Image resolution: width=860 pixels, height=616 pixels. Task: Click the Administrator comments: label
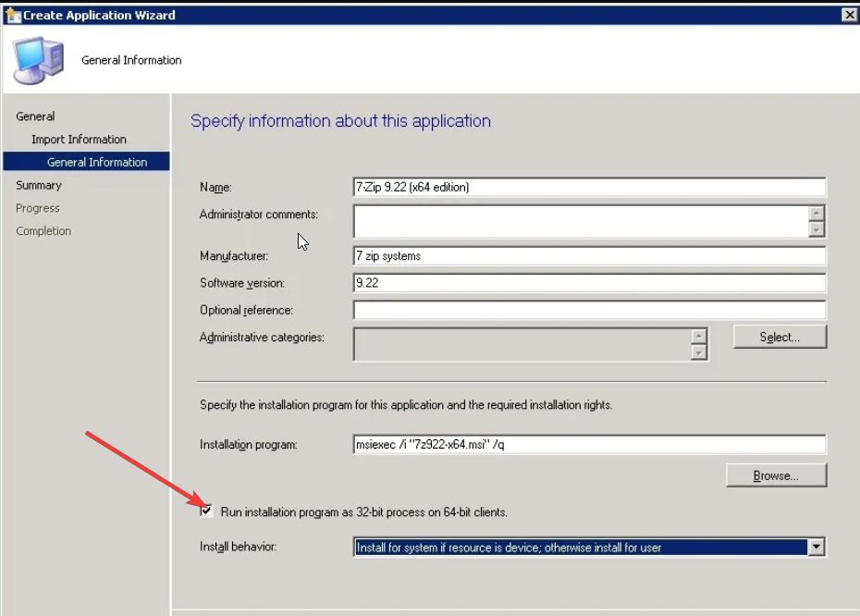click(x=259, y=215)
